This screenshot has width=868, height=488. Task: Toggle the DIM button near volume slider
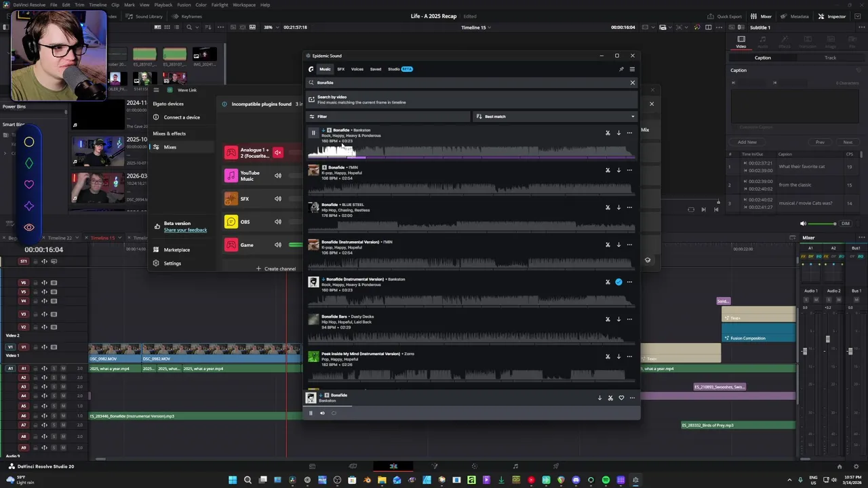tap(845, 224)
